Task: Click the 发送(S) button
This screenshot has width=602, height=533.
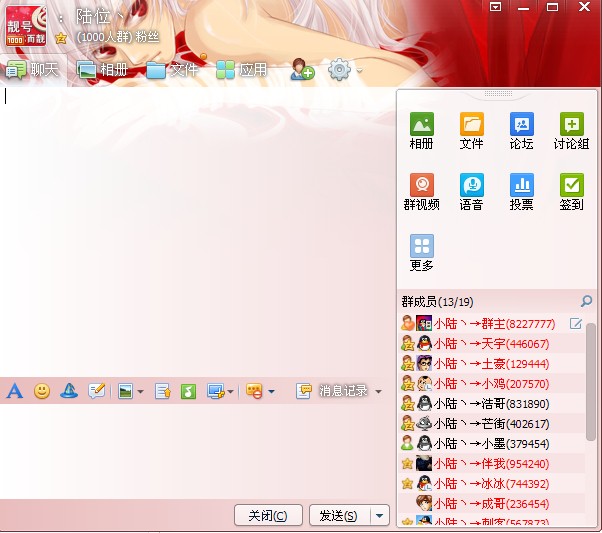Action: pyautogui.click(x=339, y=515)
